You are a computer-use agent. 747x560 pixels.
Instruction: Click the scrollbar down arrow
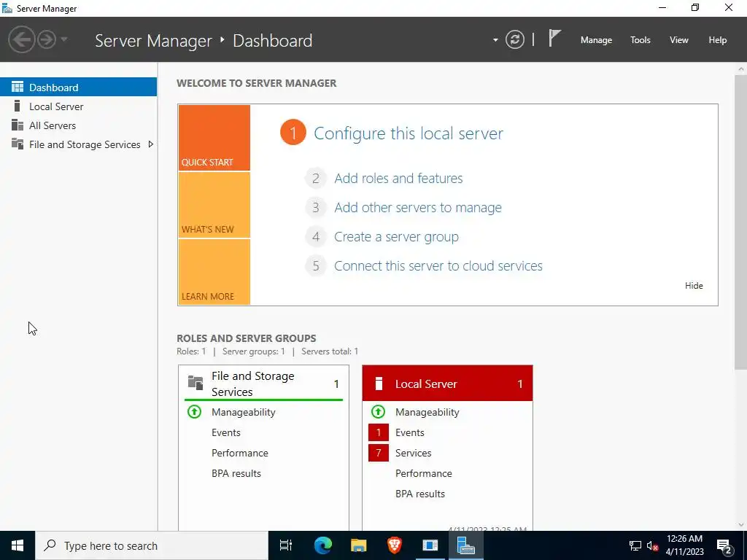pos(741,525)
